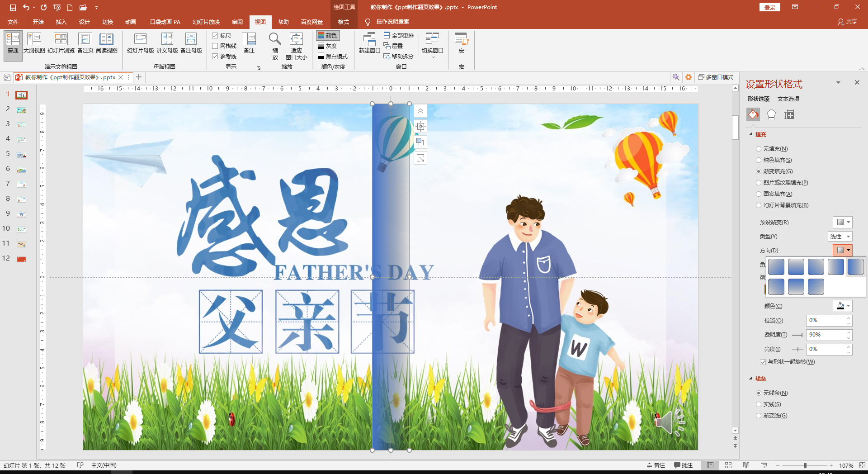Select Pattern fill (图案填充) radio button
Viewport: 868px width, 474px height.
tap(759, 194)
